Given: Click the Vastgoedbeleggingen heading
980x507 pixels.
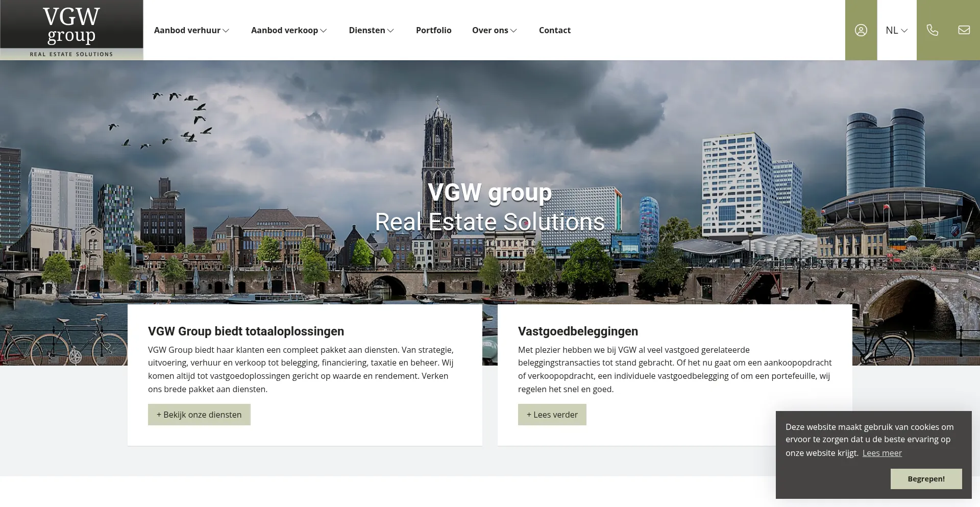Looking at the screenshot, I should click(577, 331).
